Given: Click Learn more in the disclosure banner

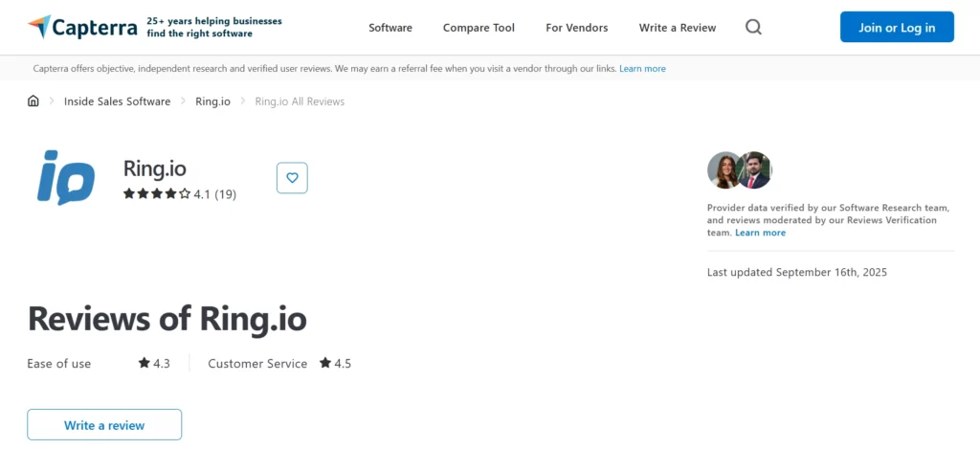Looking at the screenshot, I should coord(642,69).
